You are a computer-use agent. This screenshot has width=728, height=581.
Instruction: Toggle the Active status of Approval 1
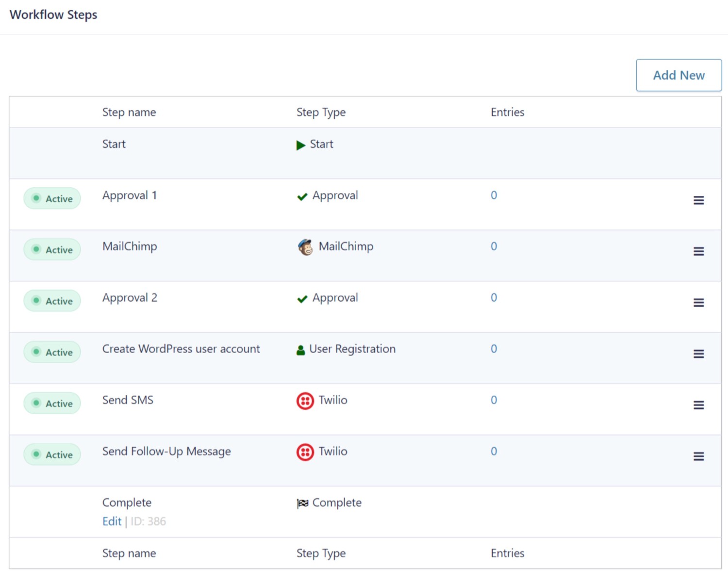pyautogui.click(x=52, y=198)
